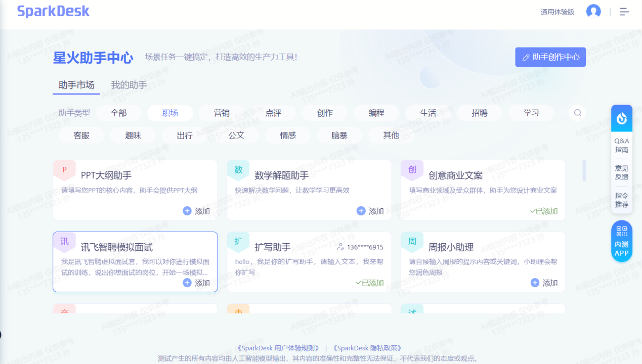Click the 扩 badge on 扩写助手
Image resolution: width=642 pixels, height=364 pixels.
(x=238, y=242)
